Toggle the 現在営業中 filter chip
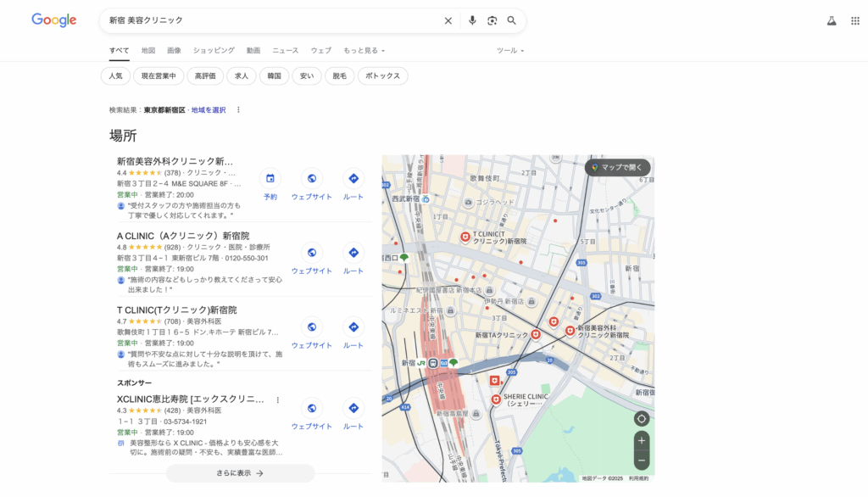 click(x=159, y=76)
